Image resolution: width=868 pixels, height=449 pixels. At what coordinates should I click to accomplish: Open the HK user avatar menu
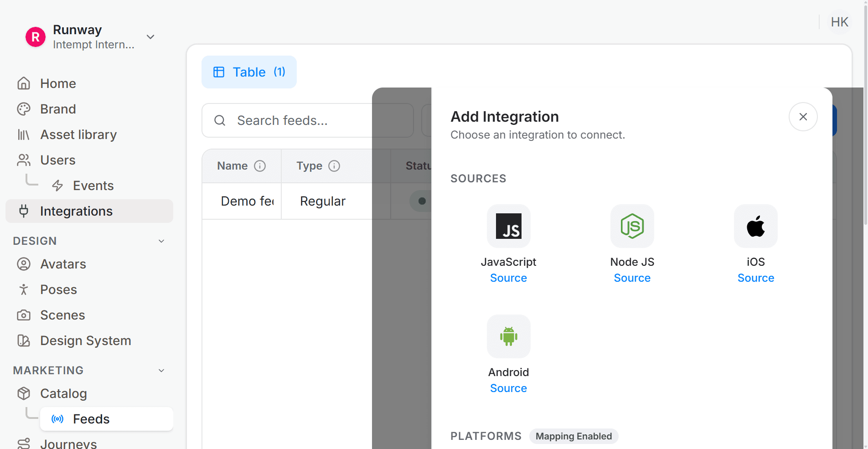click(839, 22)
